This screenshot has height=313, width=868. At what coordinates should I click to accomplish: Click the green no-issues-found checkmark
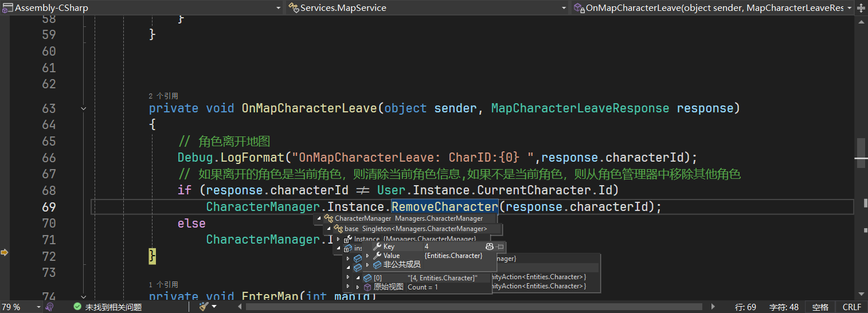77,307
